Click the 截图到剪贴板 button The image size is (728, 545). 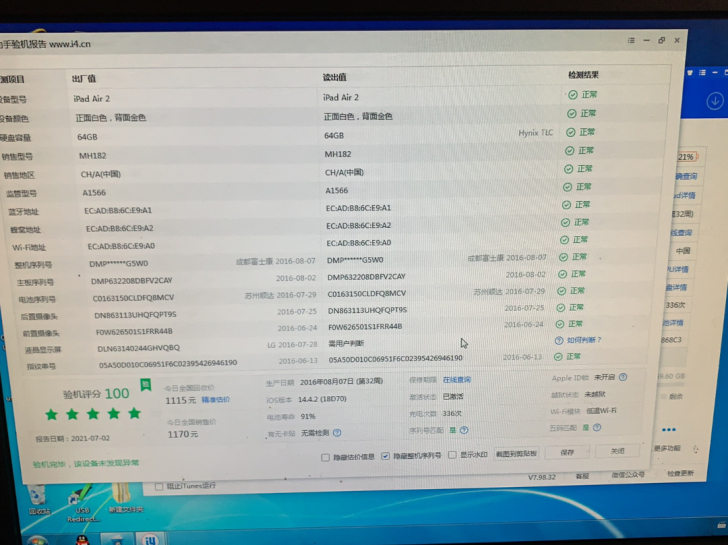(x=516, y=453)
